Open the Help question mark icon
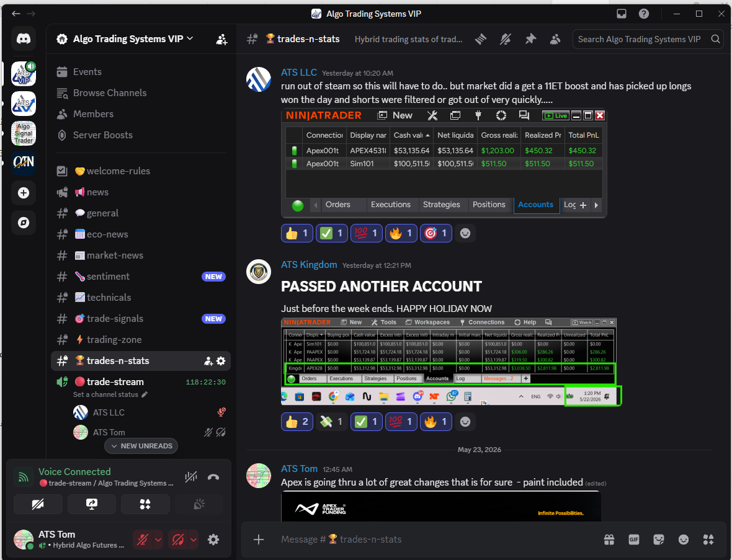Image resolution: width=732 pixels, height=560 pixels. pyautogui.click(x=644, y=14)
